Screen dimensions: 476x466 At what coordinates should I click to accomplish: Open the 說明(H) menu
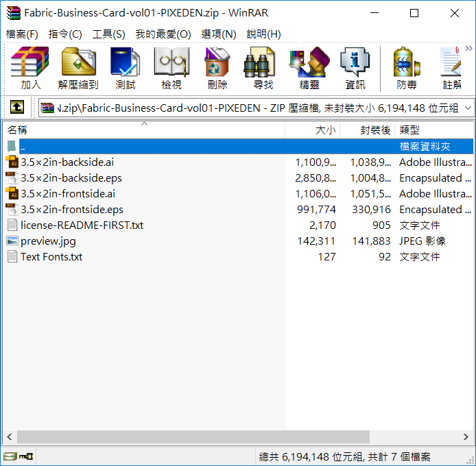click(263, 34)
